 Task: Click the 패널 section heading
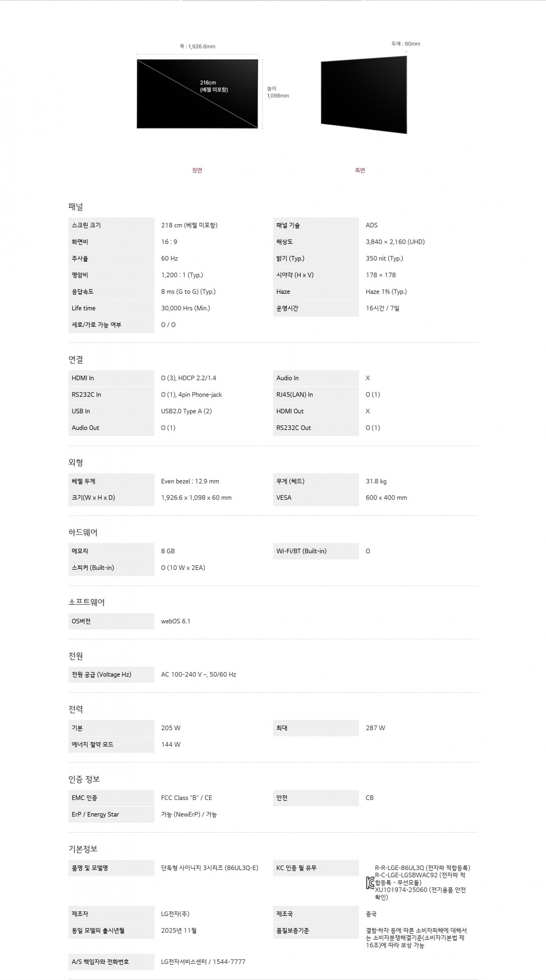[76, 207]
